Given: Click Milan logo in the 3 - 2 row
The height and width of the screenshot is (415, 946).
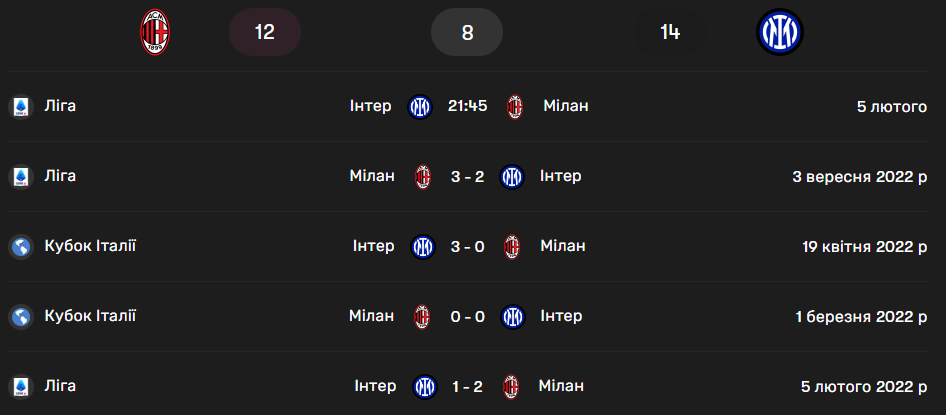Looking at the screenshot, I should click(x=424, y=177).
